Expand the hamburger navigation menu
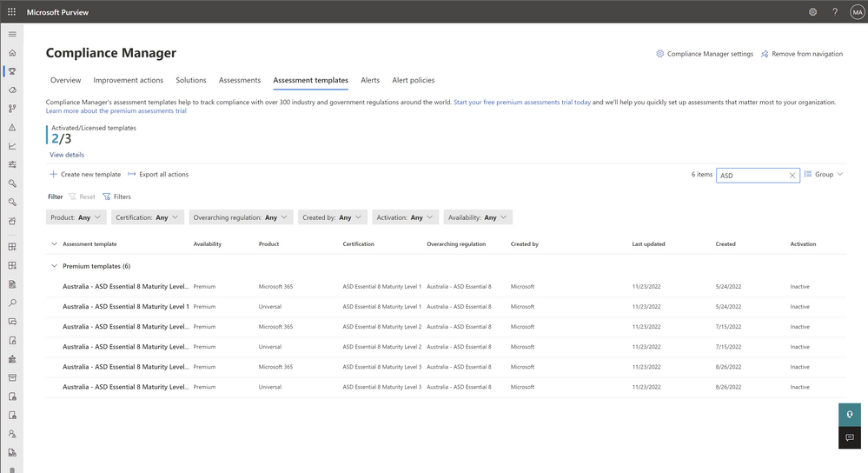This screenshot has width=868, height=473. coord(12,34)
